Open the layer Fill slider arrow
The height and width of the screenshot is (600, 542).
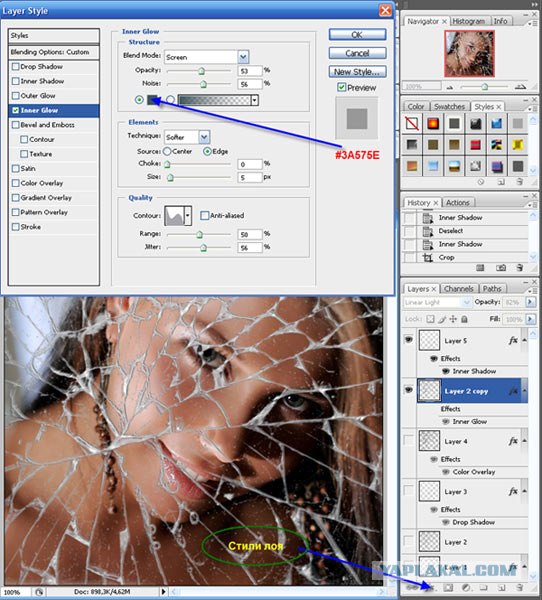tap(531, 319)
